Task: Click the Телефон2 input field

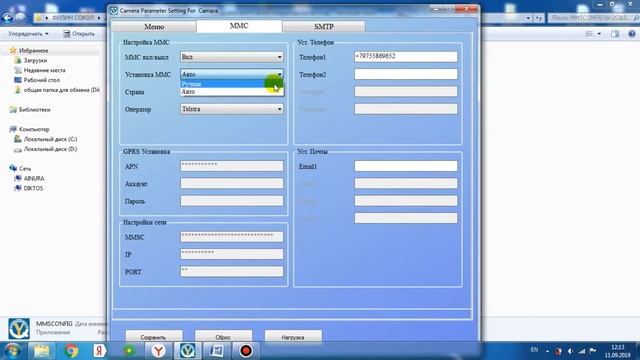Action: [406, 74]
